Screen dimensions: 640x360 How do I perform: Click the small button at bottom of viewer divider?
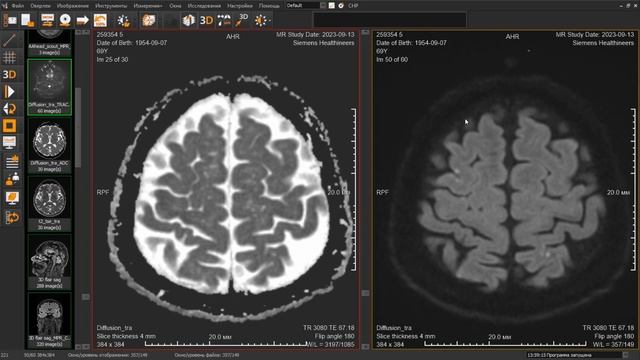click(365, 347)
